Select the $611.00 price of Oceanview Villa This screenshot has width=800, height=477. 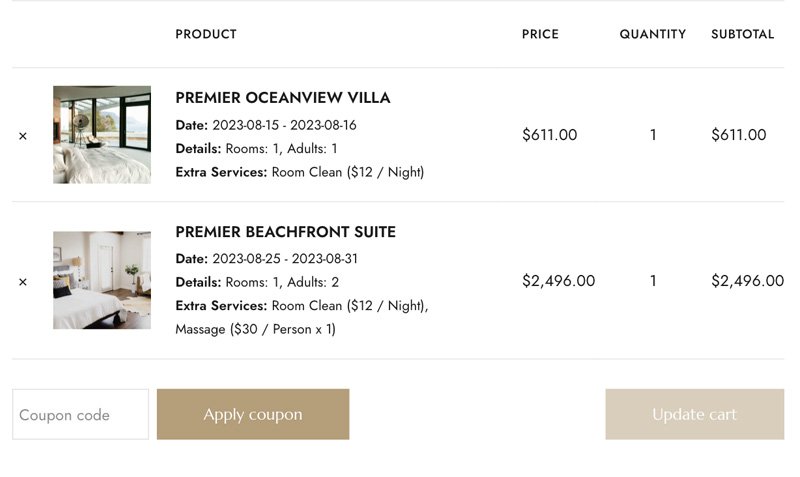point(549,135)
